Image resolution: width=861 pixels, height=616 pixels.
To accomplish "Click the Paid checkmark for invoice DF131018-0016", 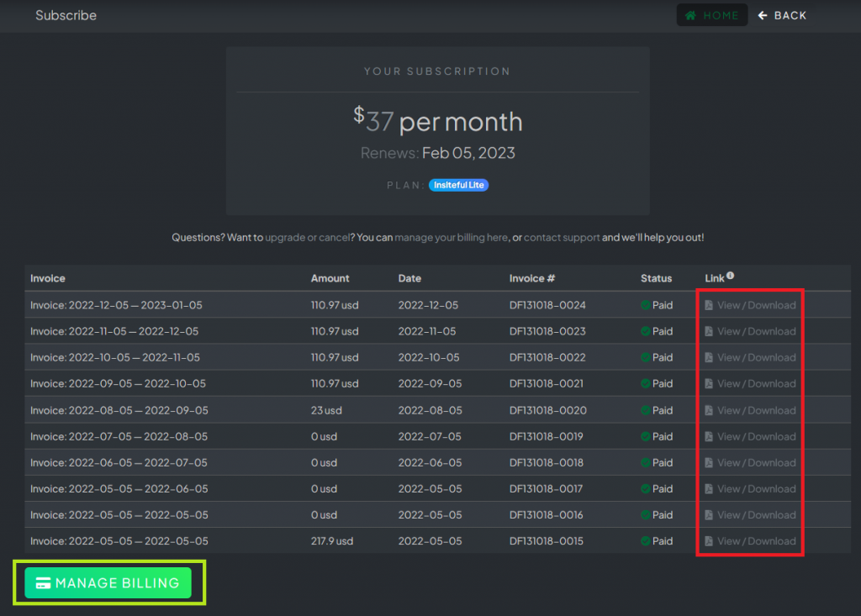I will coord(645,515).
